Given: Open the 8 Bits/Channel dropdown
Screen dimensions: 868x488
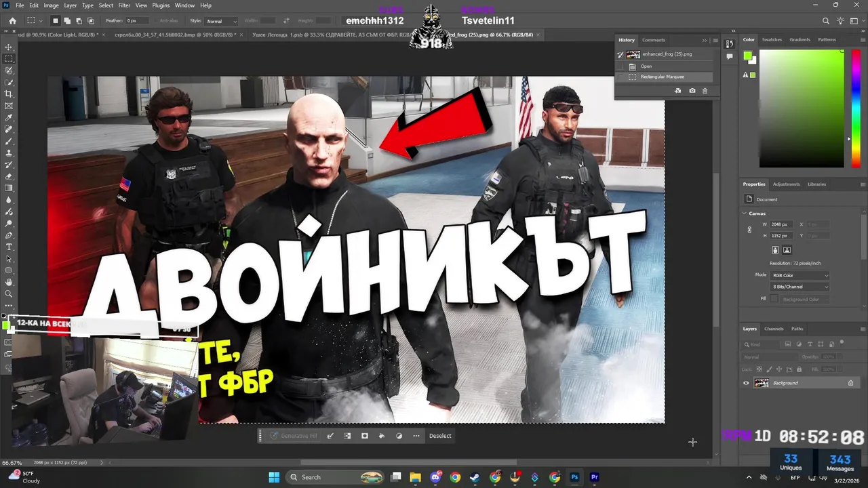Looking at the screenshot, I should pyautogui.click(x=800, y=287).
